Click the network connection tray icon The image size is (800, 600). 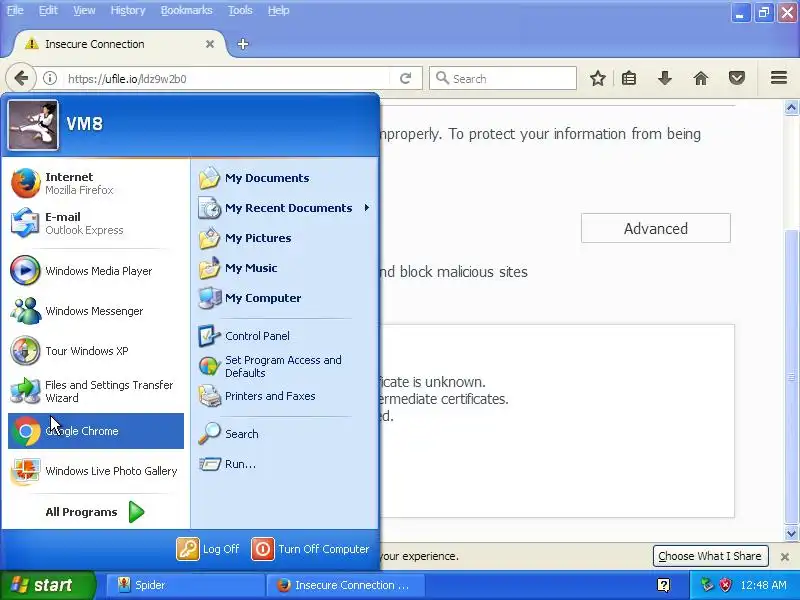point(707,585)
